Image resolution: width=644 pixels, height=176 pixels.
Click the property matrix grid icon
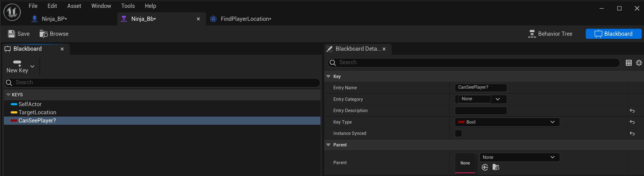point(629,63)
